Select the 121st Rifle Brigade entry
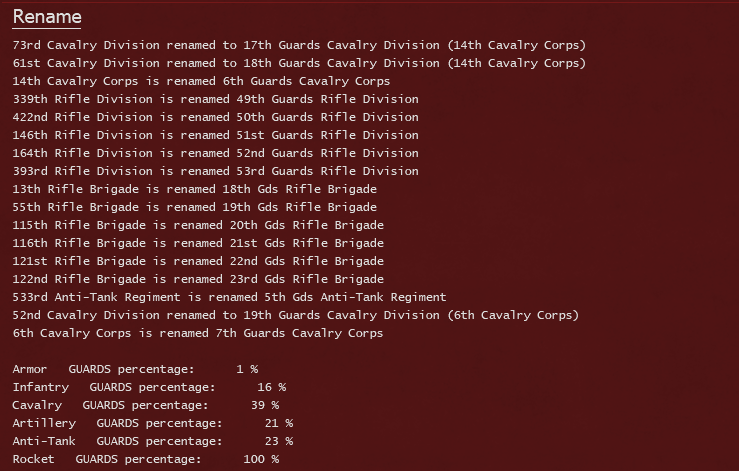This screenshot has width=739, height=471. click(198, 261)
